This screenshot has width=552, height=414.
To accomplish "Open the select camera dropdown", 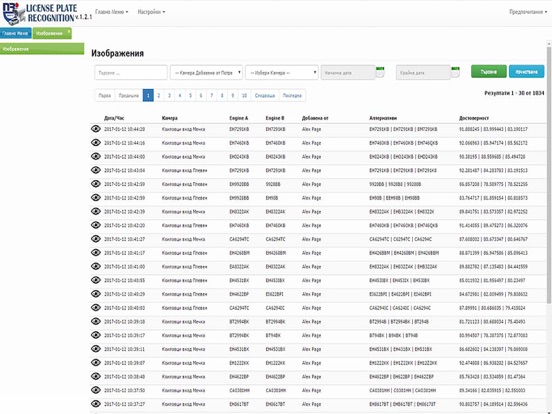I will [x=282, y=73].
